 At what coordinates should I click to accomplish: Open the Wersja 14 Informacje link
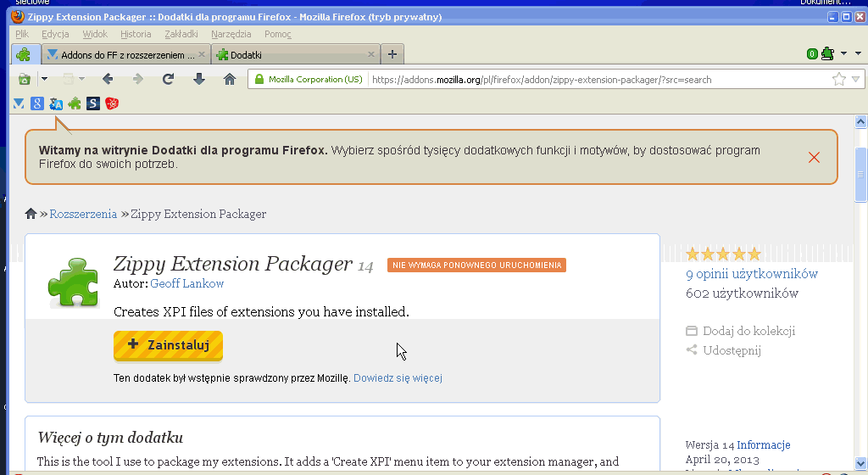pyautogui.click(x=764, y=444)
